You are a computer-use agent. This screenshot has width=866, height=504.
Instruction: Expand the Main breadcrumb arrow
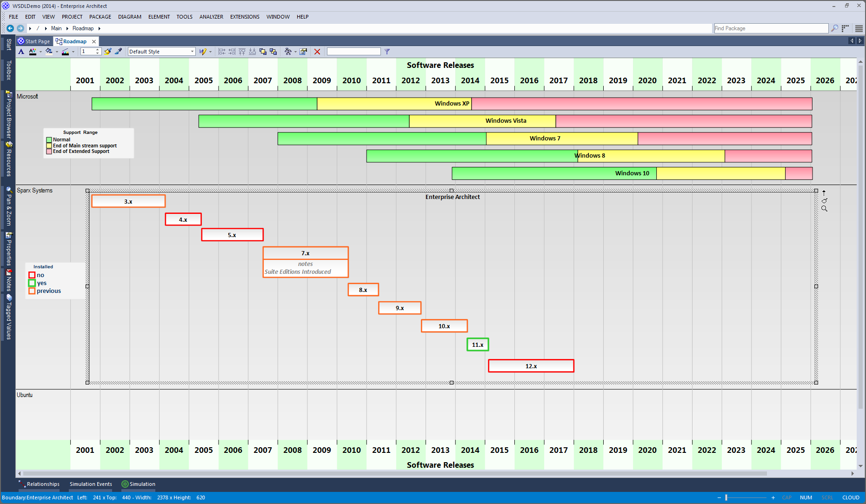[67, 28]
